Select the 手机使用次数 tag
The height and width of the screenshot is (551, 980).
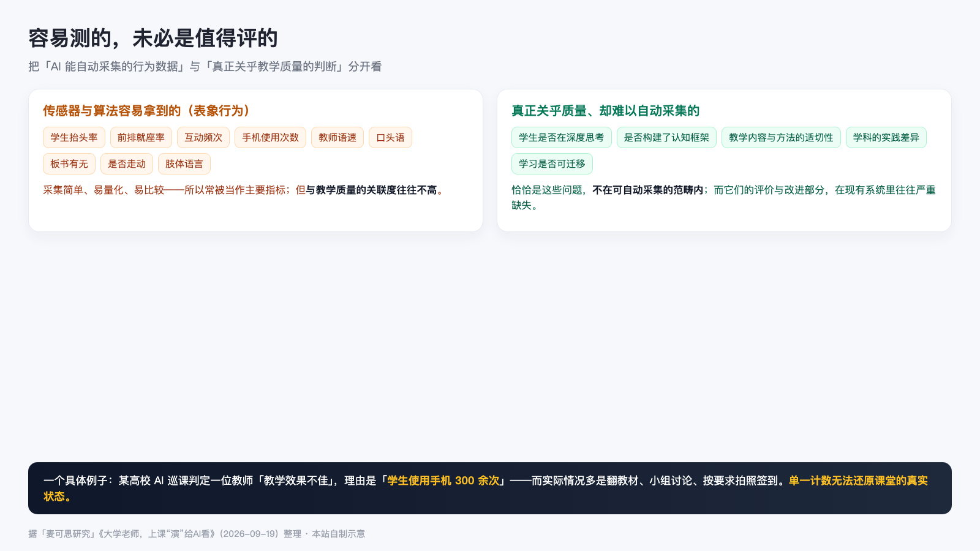click(x=270, y=138)
